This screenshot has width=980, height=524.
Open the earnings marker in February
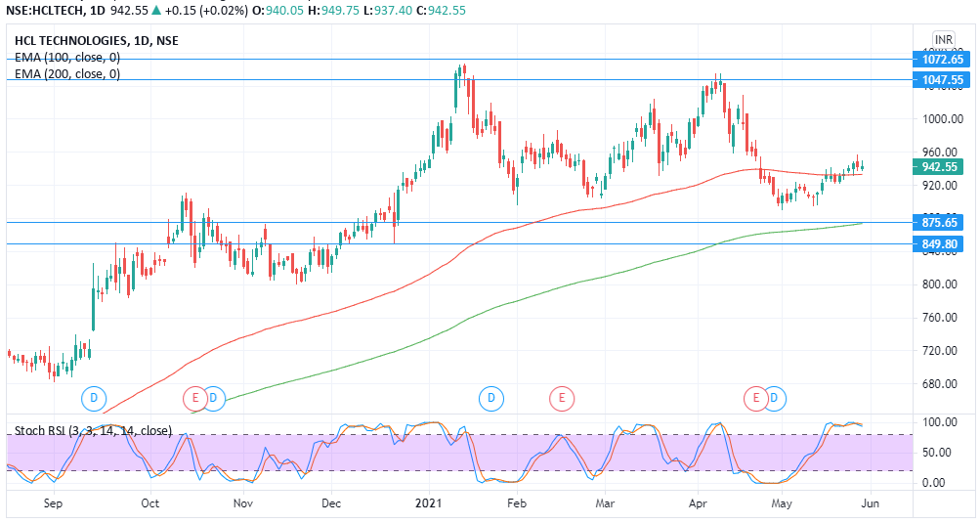pos(561,398)
